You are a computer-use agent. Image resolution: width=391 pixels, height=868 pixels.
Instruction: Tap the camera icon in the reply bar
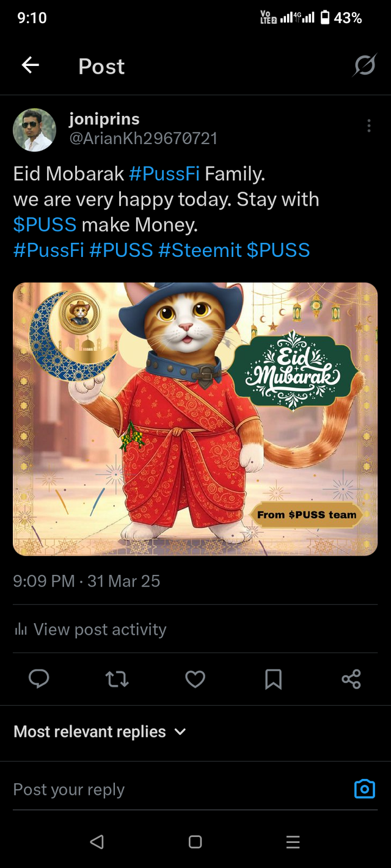point(365,789)
